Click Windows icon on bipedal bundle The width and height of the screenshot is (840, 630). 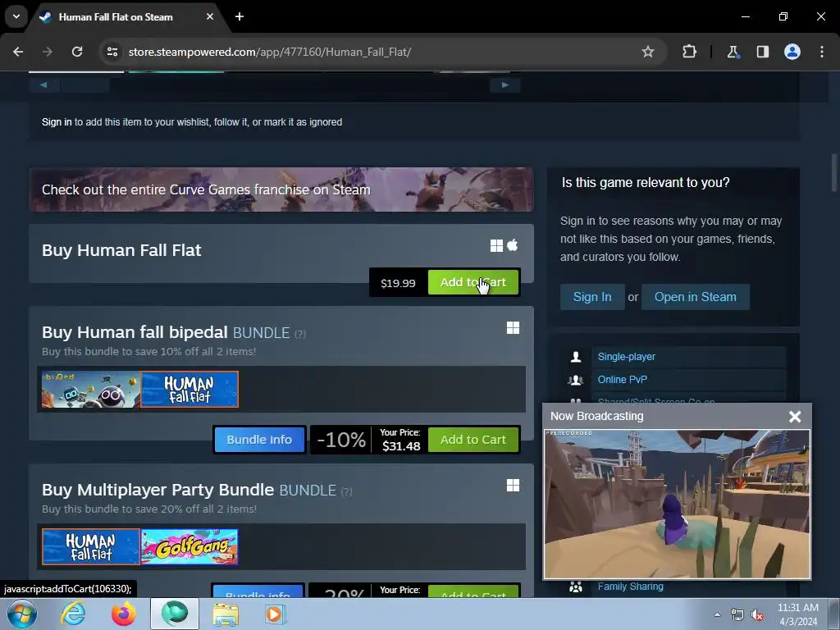point(513,328)
